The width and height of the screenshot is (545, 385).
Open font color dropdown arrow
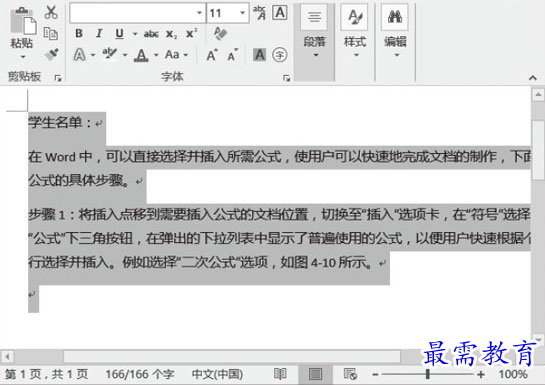coord(156,55)
